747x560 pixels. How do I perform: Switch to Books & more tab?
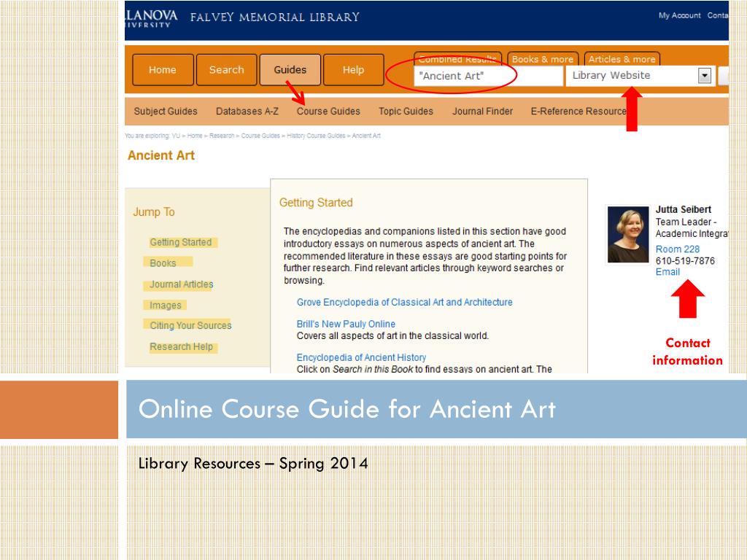pos(543,59)
